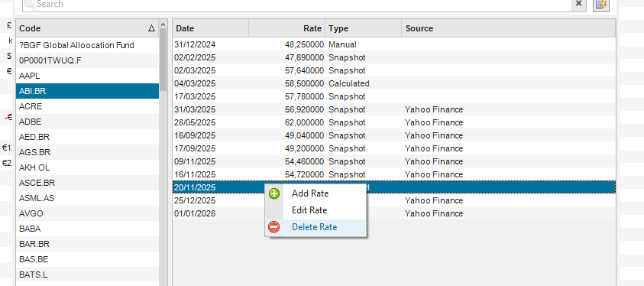Select the 31/12/2024 Manual rate row
This screenshot has height=286, width=644.
[394, 44]
